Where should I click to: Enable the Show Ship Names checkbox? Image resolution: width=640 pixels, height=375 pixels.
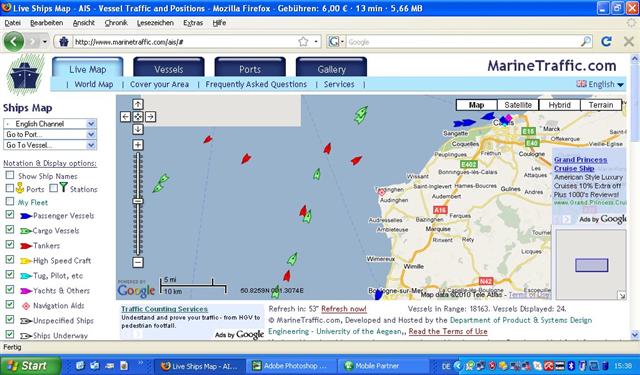click(x=10, y=175)
